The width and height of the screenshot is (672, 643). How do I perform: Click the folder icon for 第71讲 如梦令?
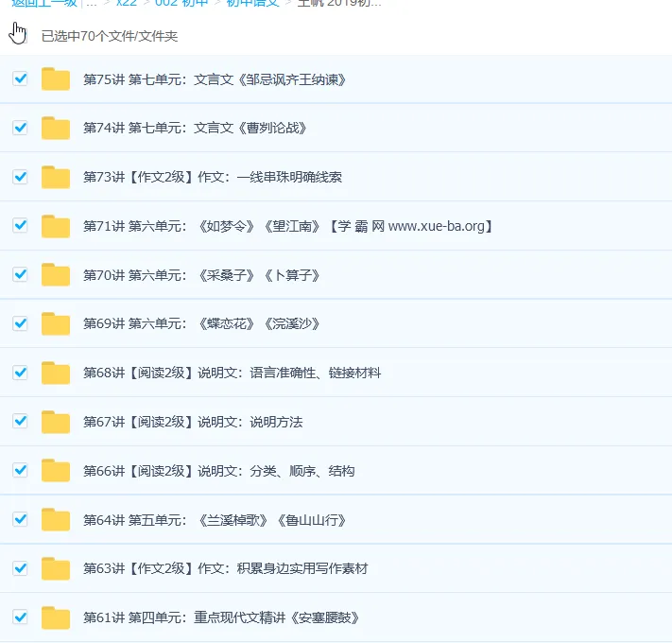click(x=56, y=226)
